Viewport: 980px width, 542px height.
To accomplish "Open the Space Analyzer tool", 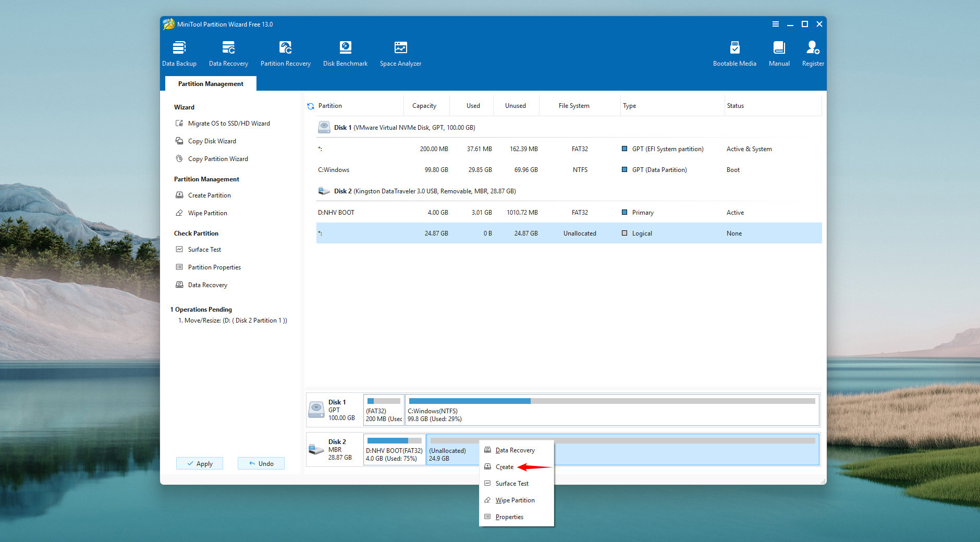I will 400,54.
